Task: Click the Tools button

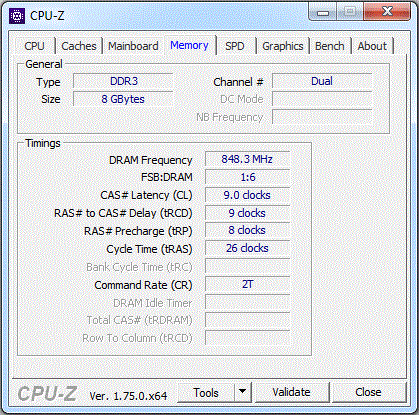Action: 206,392
